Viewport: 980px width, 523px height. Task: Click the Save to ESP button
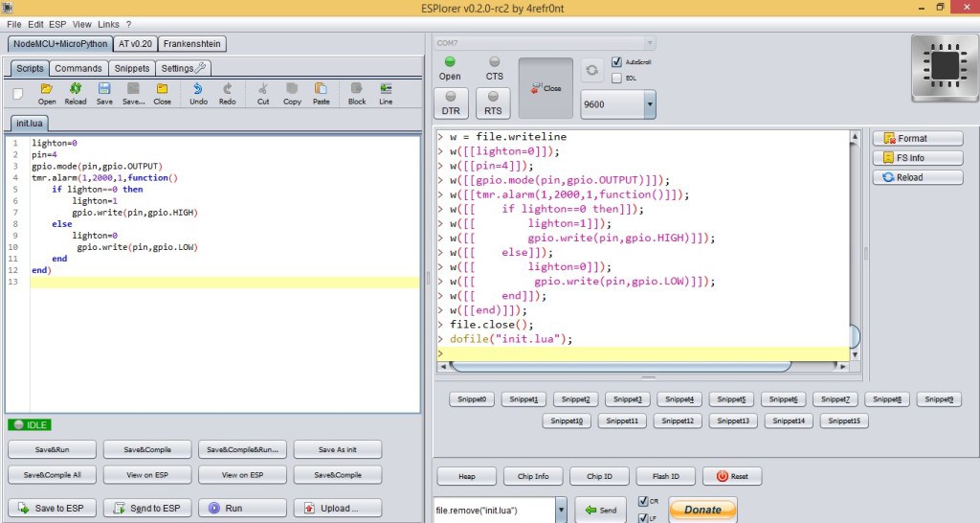[52, 508]
